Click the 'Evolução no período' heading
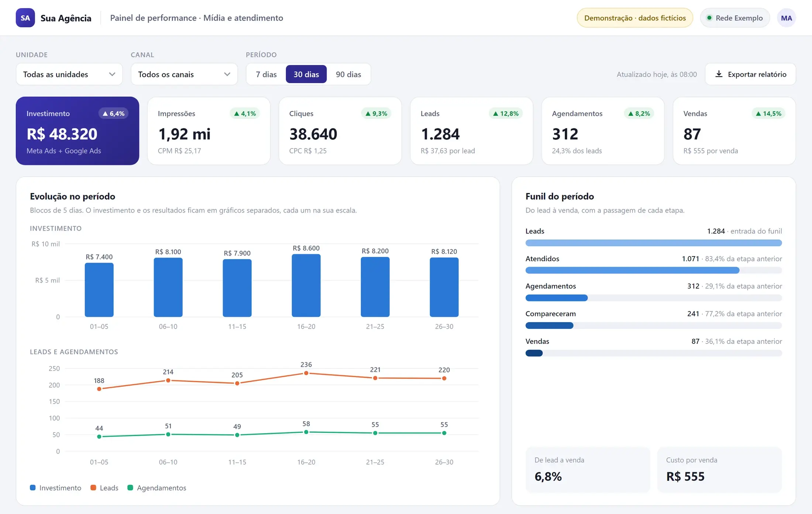 [x=72, y=196]
